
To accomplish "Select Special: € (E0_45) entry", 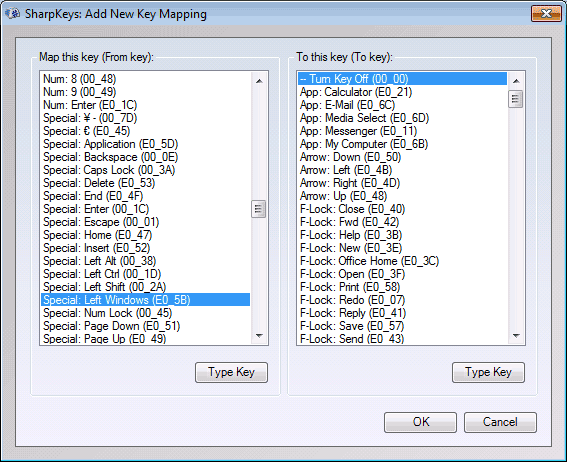I will [145, 131].
